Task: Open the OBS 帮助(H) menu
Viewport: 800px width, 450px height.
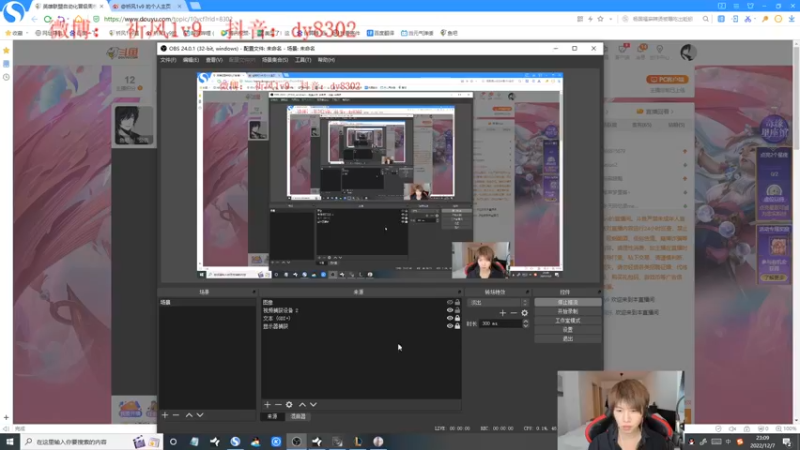Action: (x=327, y=60)
